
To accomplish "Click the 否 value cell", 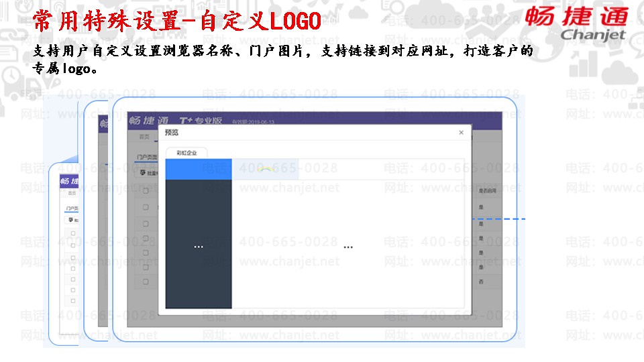I will coord(481,282).
